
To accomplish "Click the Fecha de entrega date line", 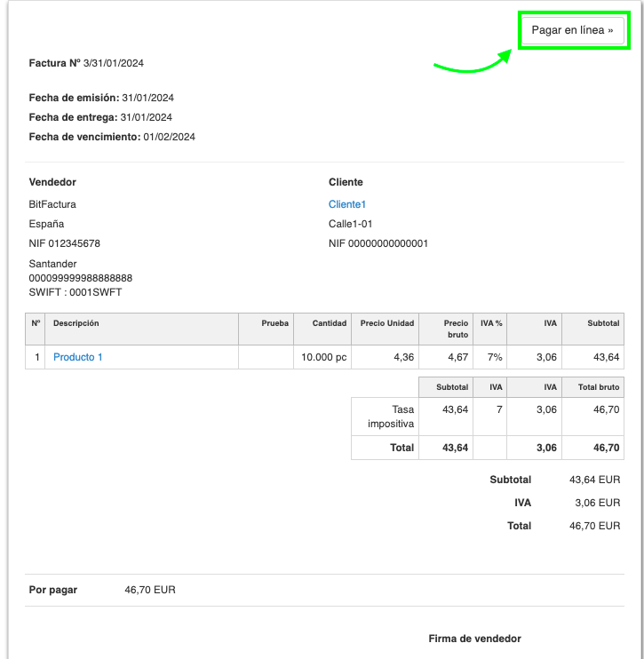I will tap(100, 117).
